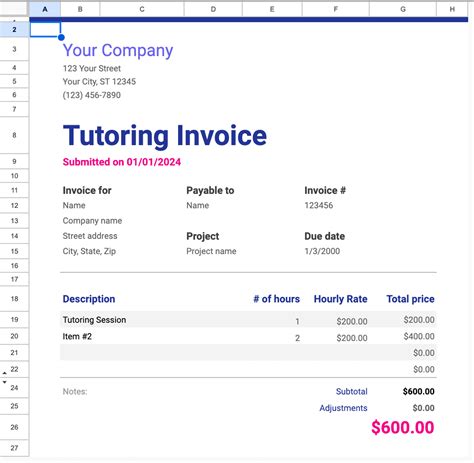
Task: Select column D header
Action: point(213,9)
